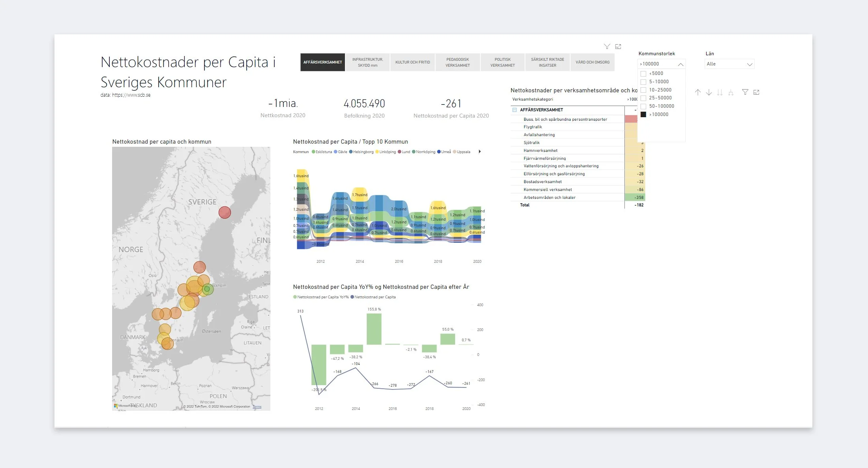Collapse the AFFÄRSVERKSAMHET matrix row

click(514, 110)
